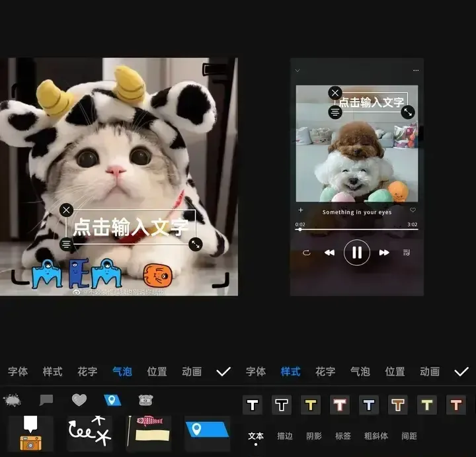Screen dimensions: 476x457
Task: Choose the koinobori flag bubble sticker
Action: [x=149, y=433]
